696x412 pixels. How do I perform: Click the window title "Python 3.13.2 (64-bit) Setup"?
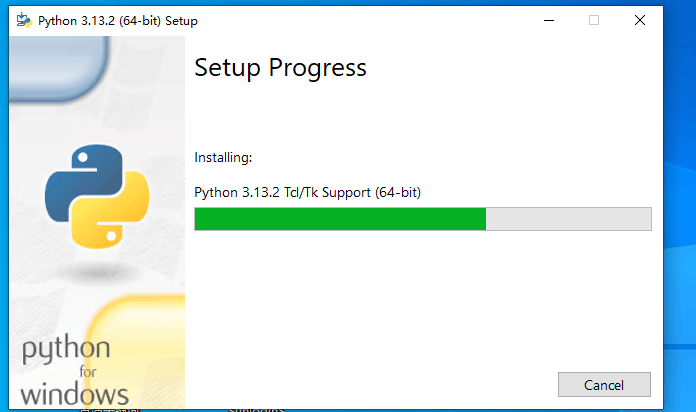[118, 21]
